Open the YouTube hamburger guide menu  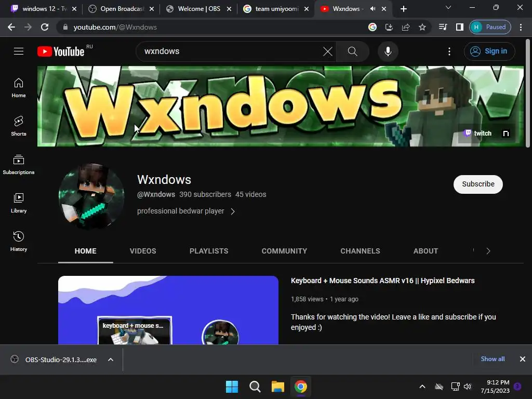click(19, 51)
